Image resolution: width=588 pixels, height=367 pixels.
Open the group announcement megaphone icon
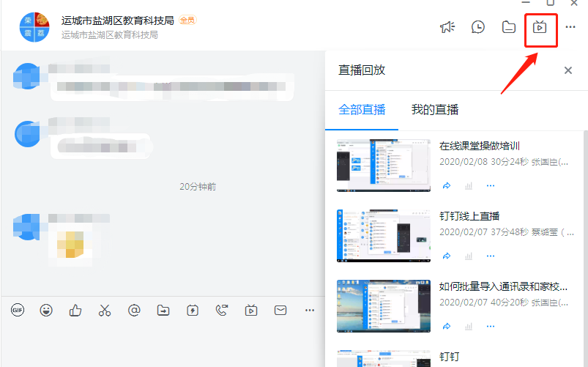447,27
